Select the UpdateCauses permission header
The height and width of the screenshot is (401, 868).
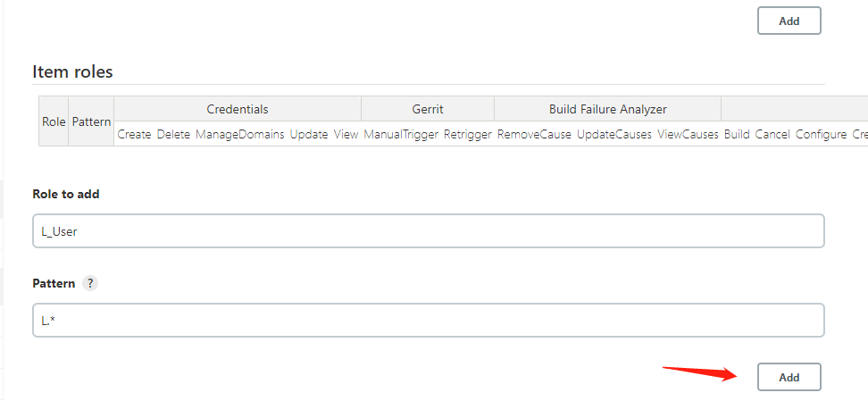tap(614, 134)
